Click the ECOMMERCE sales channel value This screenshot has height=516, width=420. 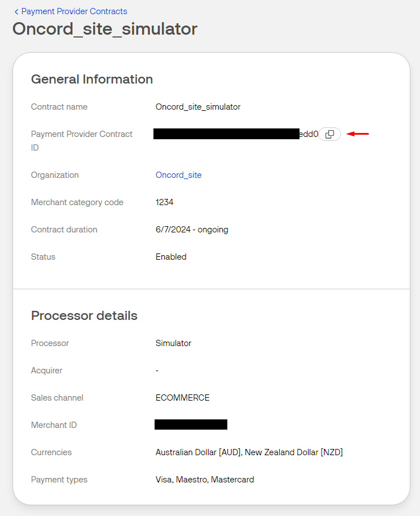point(182,398)
